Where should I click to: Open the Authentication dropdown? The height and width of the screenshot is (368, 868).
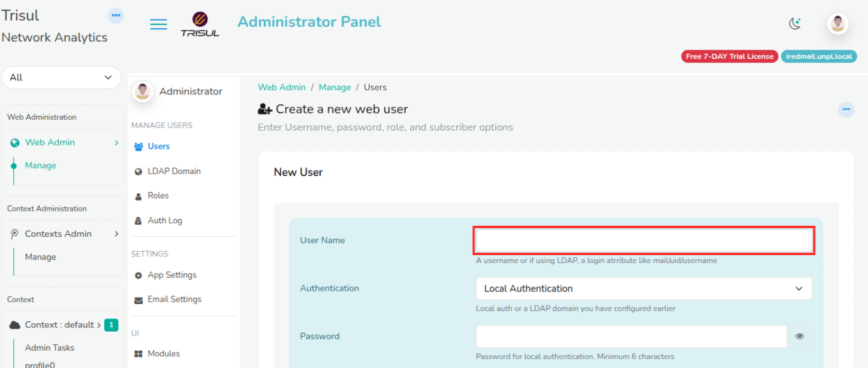click(644, 289)
